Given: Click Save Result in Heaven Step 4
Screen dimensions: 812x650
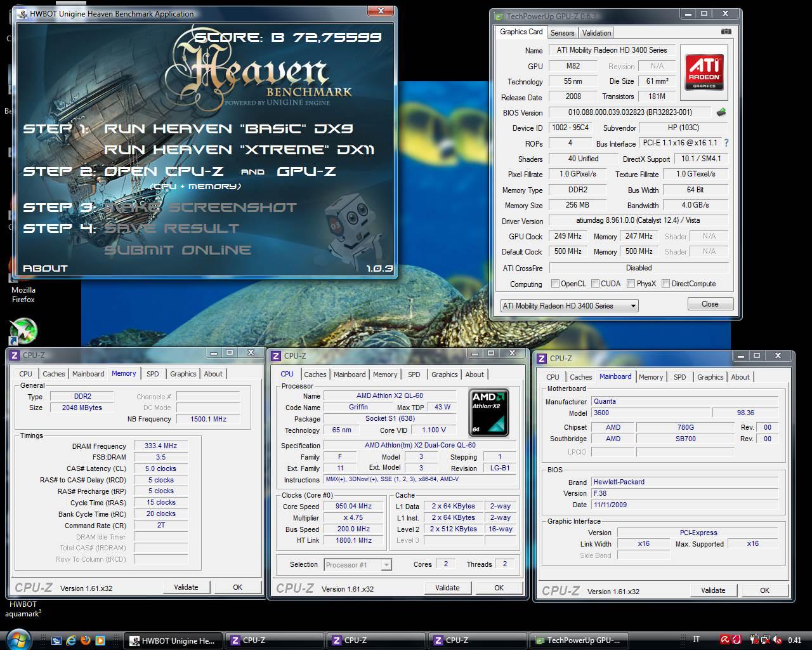Looking at the screenshot, I should tap(171, 229).
